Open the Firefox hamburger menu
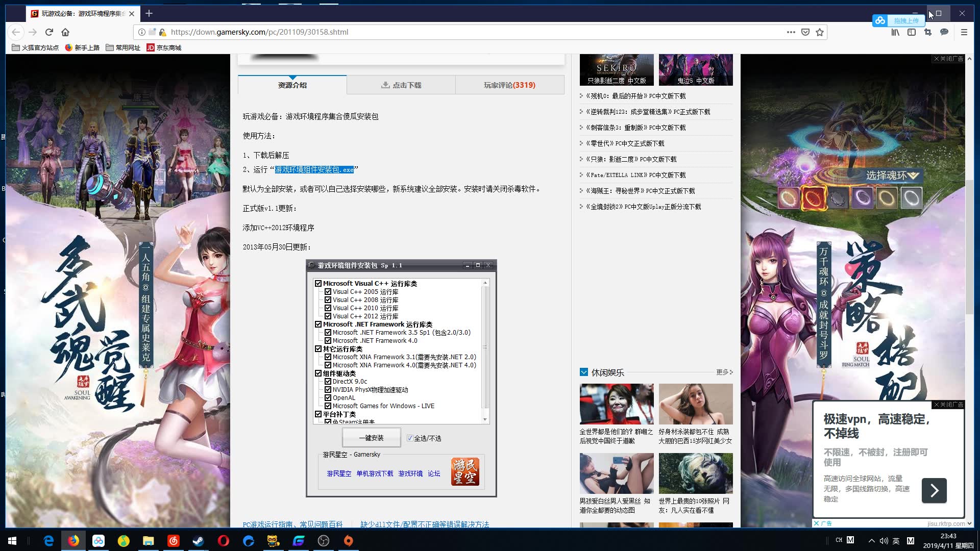The width and height of the screenshot is (980, 551). pos(964,32)
